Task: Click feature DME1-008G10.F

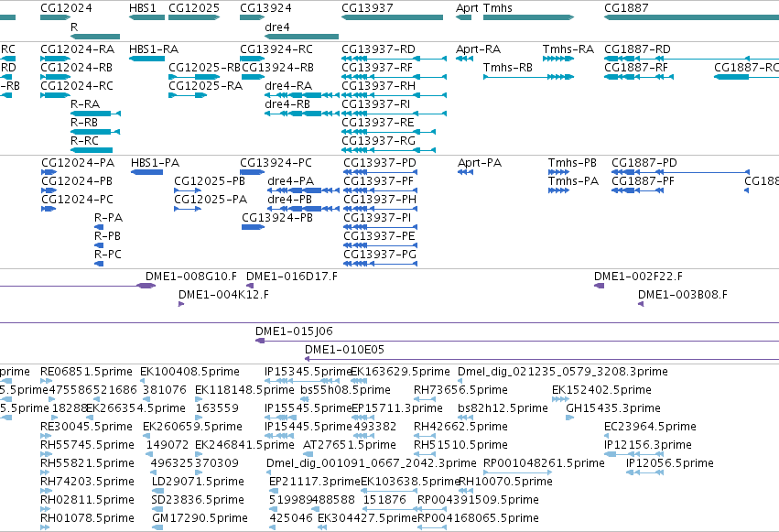Action: [x=191, y=277]
